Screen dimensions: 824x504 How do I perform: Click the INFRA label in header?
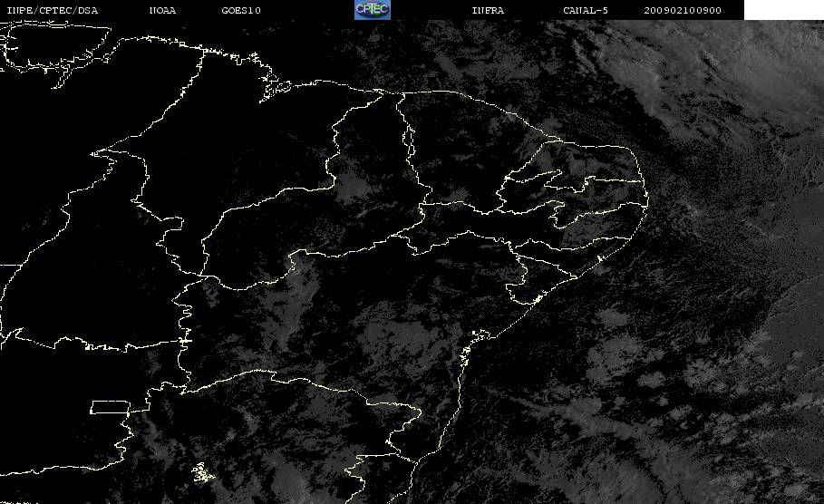[x=488, y=11]
